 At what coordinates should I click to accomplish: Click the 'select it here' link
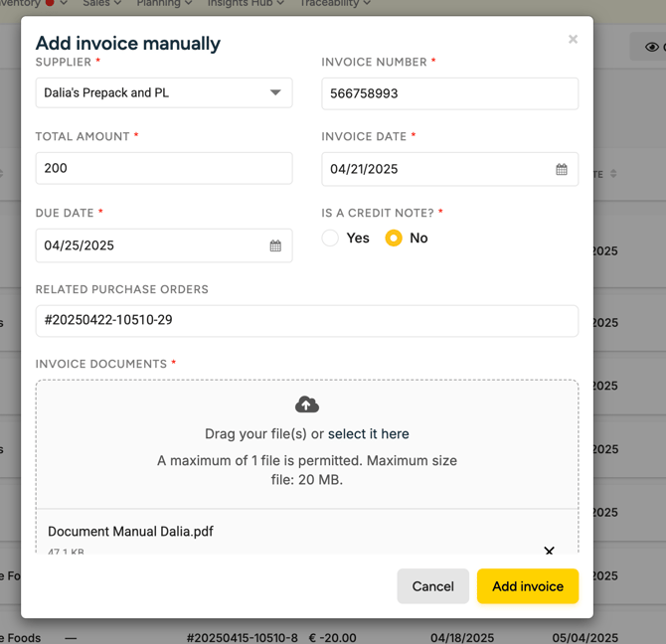click(x=368, y=434)
